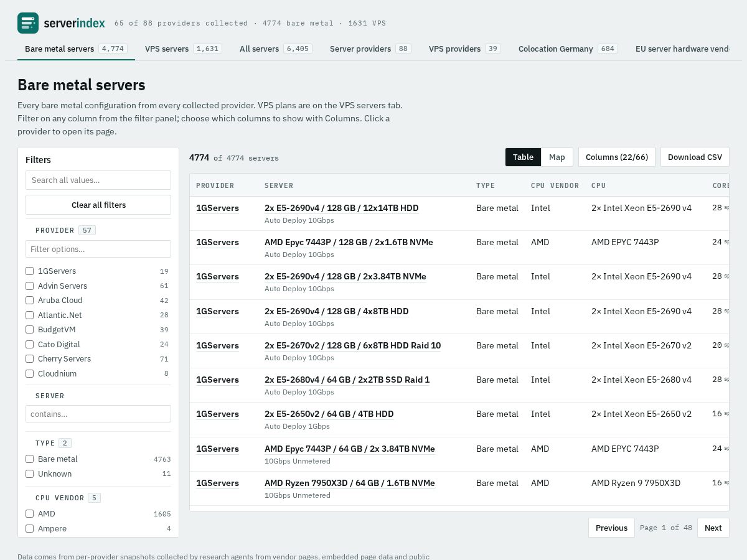The height and width of the screenshot is (560, 747).
Task: Open AMD Ryzen 7950X3D / 64 GB / 1.6TB NVMe
Action: pyautogui.click(x=350, y=483)
